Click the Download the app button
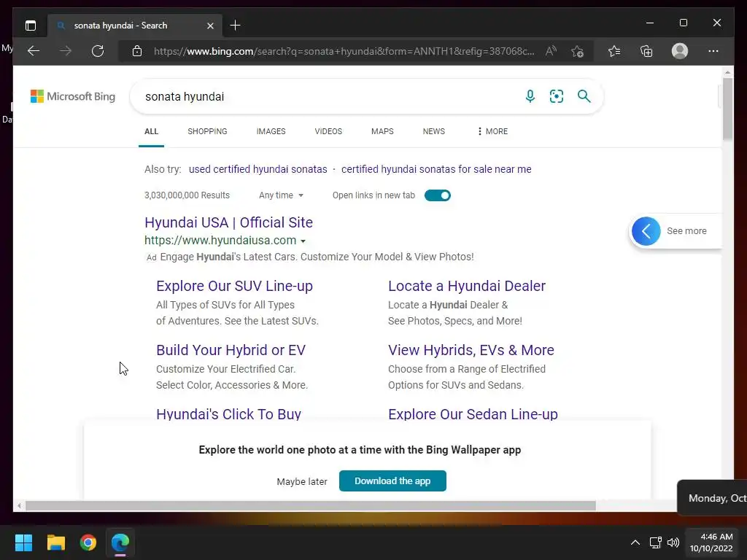 pos(392,481)
